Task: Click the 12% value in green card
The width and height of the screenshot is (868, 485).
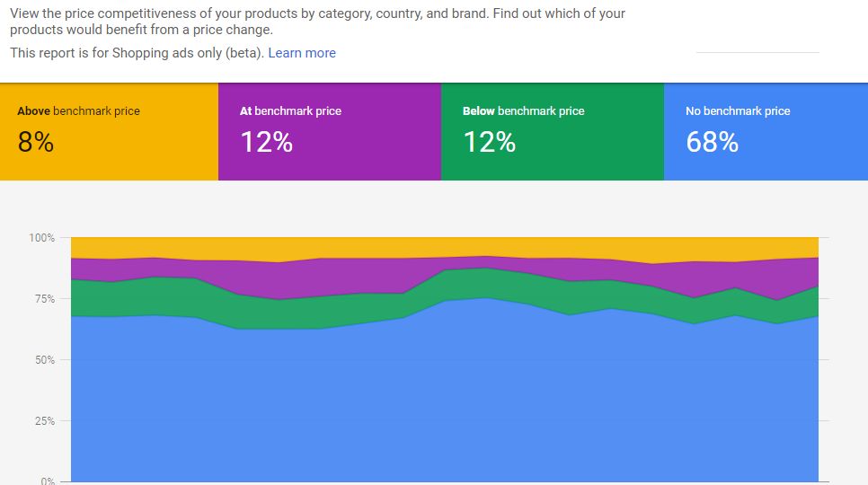Action: 490,142
